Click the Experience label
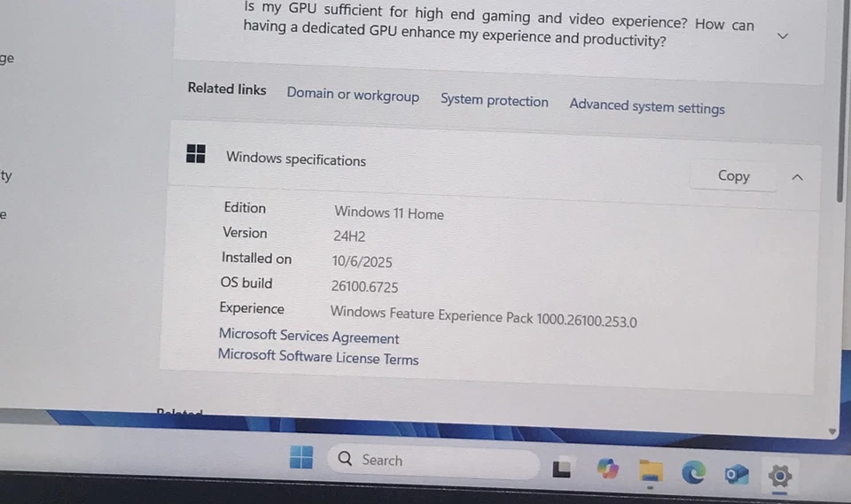The width and height of the screenshot is (851, 504). [252, 308]
